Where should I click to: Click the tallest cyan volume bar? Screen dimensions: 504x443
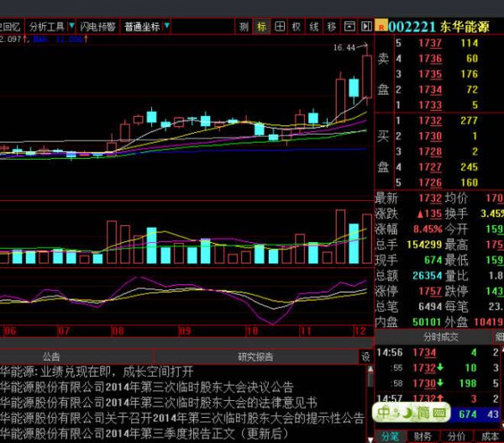click(x=354, y=244)
